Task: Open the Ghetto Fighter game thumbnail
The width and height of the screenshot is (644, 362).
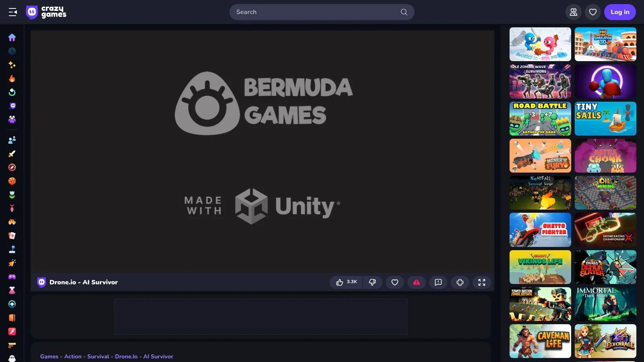Action: pos(540,230)
